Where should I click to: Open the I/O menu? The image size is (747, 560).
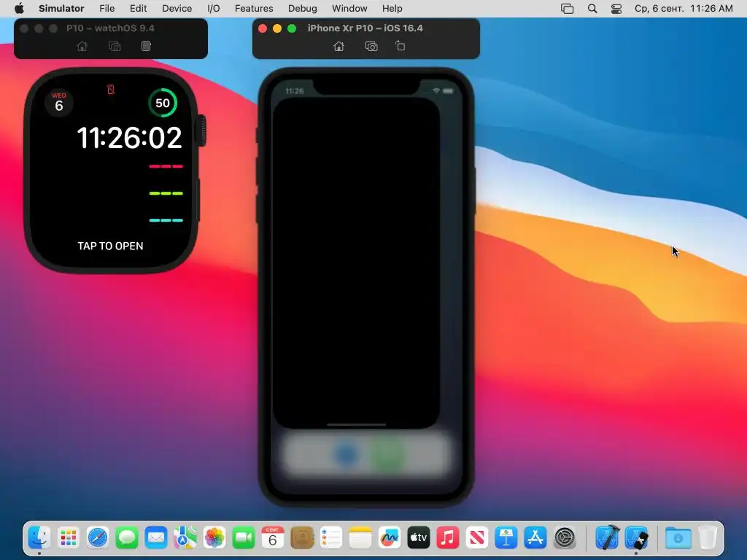click(214, 9)
